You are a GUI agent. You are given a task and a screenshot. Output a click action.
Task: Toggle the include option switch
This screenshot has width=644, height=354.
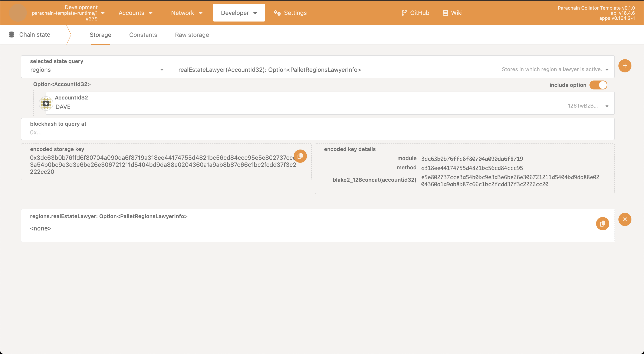[598, 85]
